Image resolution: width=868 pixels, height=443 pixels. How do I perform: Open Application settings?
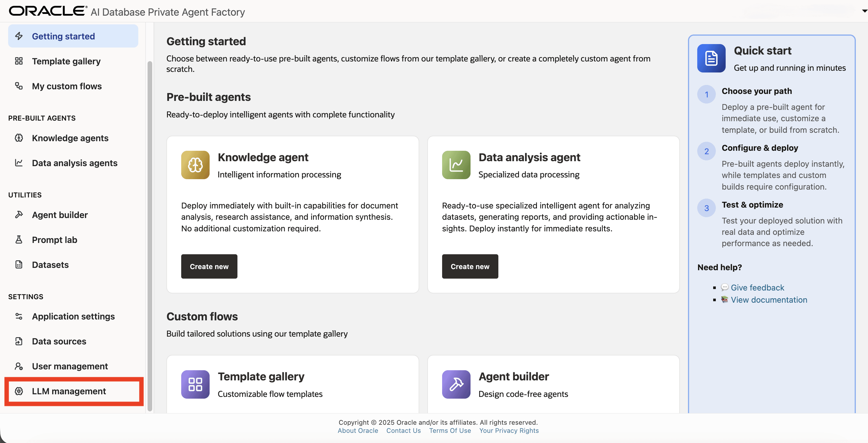point(73,316)
